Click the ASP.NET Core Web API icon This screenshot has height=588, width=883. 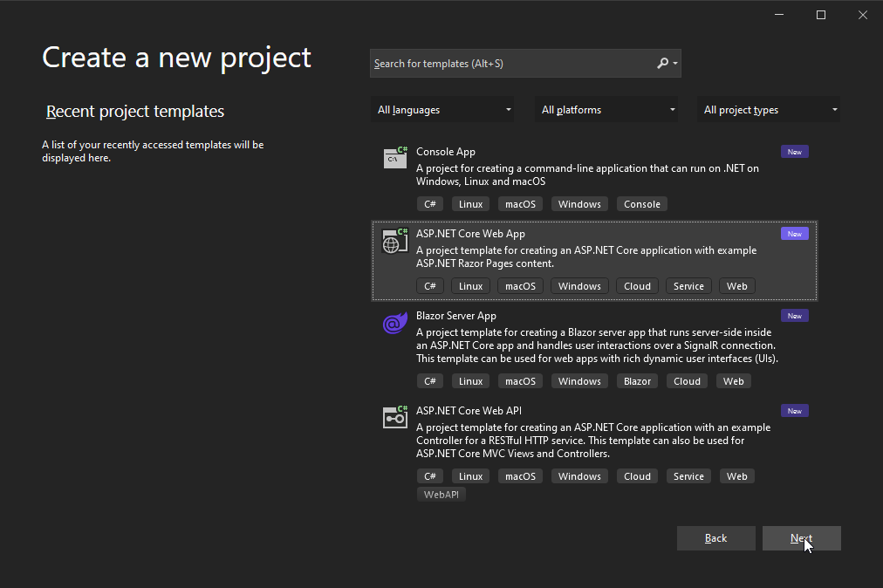pos(395,417)
